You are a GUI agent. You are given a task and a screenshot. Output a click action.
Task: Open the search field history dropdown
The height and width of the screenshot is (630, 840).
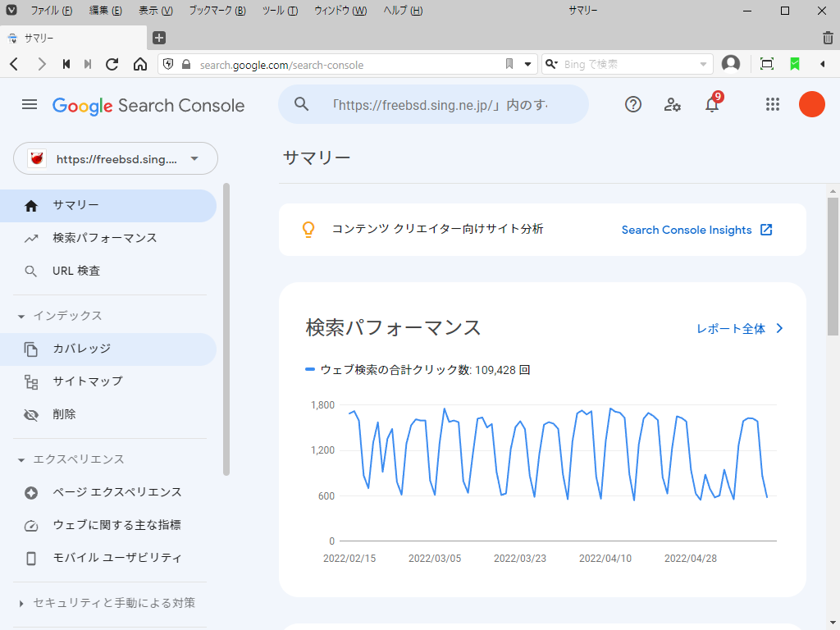[x=703, y=64]
